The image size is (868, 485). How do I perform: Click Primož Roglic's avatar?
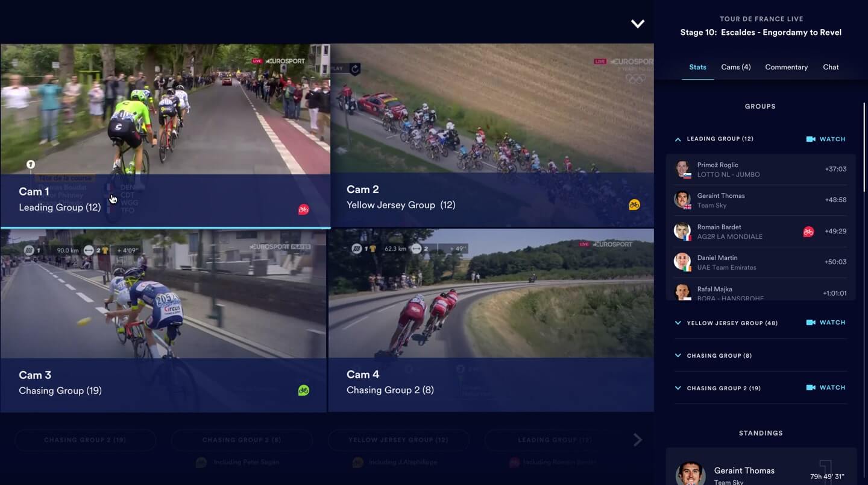click(x=682, y=169)
